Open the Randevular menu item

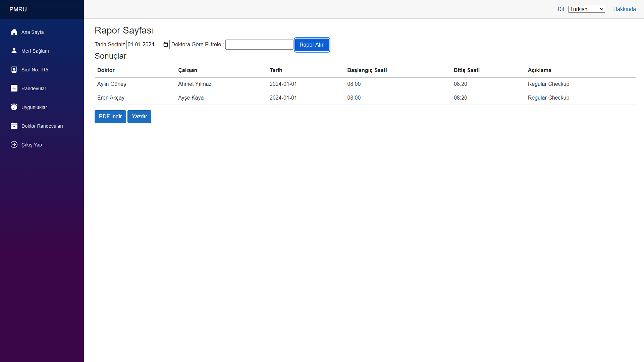click(x=34, y=88)
